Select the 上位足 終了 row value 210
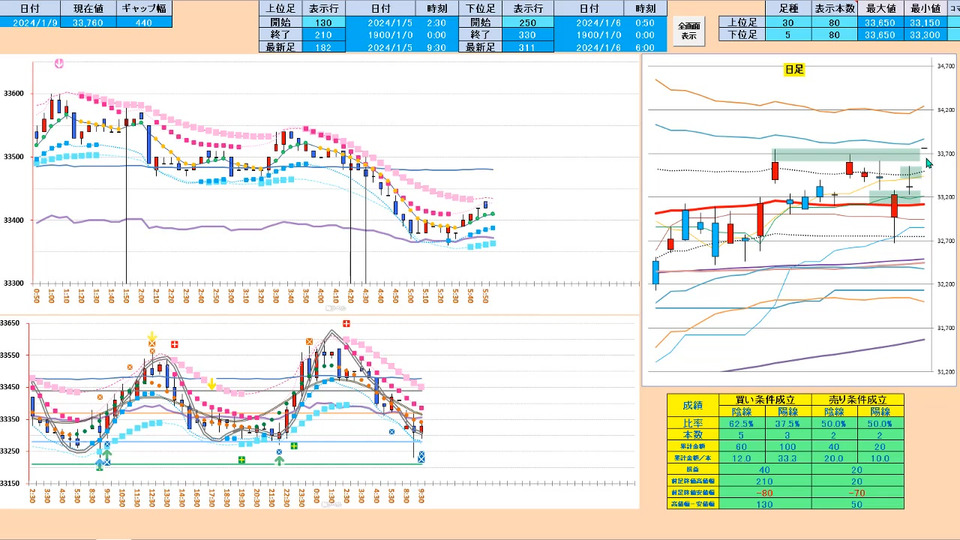 click(323, 35)
